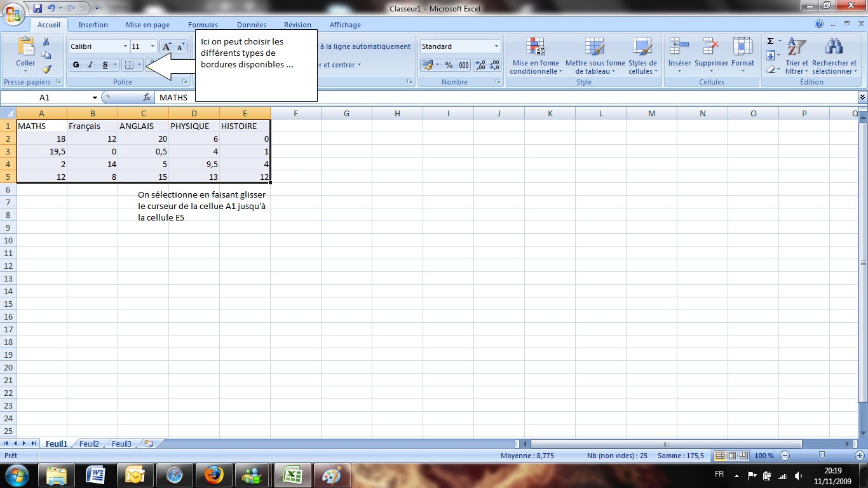Open the Formules ribbon tab
The height and width of the screenshot is (488, 868).
click(x=203, y=25)
